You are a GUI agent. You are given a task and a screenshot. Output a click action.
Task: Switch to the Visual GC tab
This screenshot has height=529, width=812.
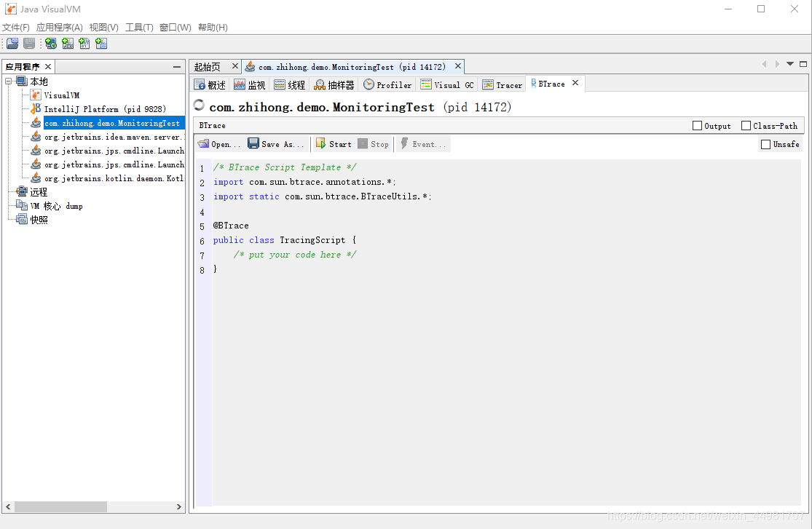pyautogui.click(x=447, y=85)
